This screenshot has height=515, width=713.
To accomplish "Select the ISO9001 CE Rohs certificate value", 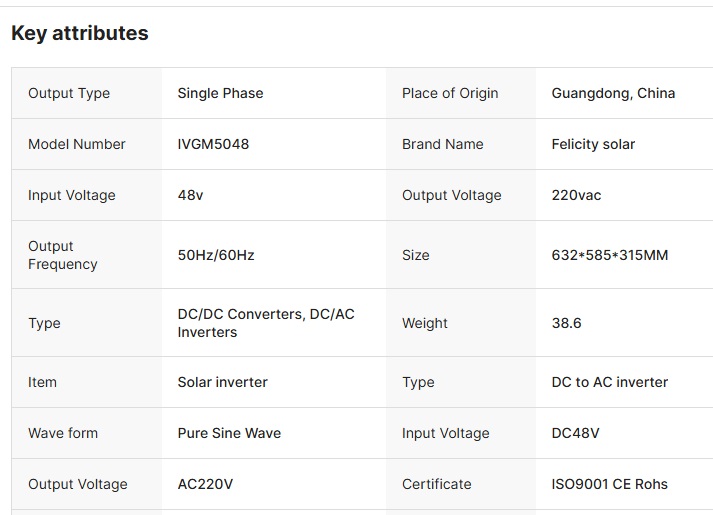I will pos(610,484).
